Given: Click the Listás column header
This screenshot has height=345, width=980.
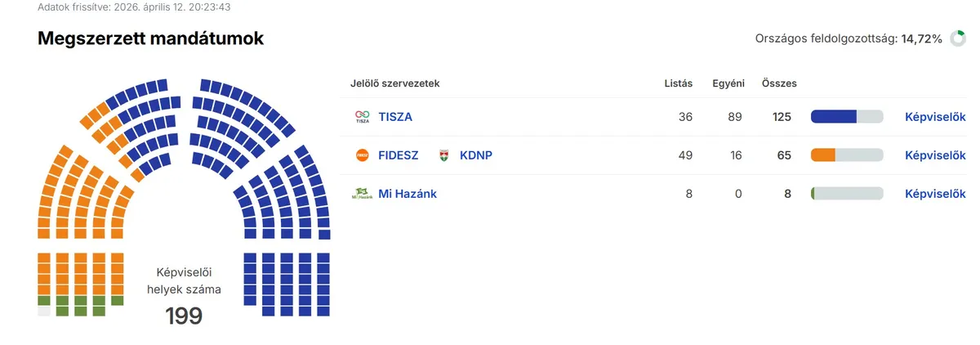Looking at the screenshot, I should (679, 83).
